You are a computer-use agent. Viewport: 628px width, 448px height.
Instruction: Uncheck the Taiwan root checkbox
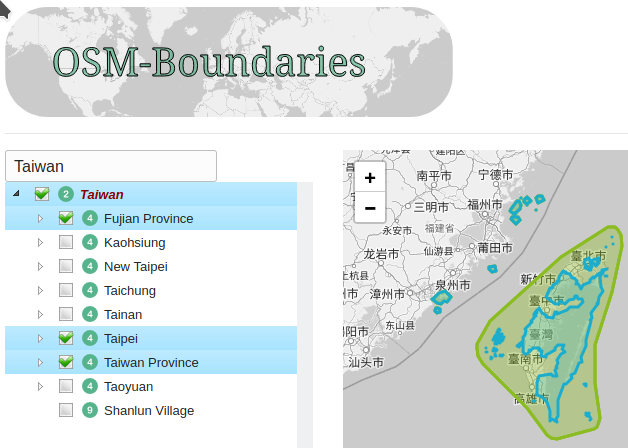(42, 194)
